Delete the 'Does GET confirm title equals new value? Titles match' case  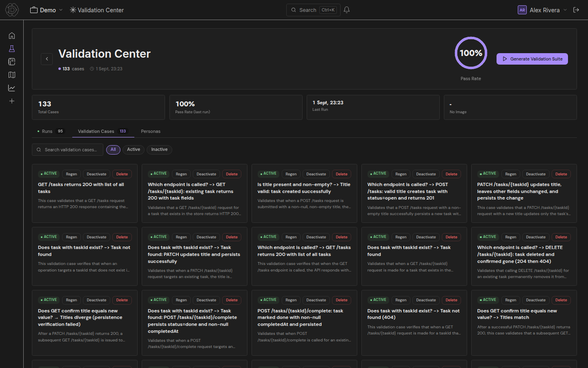tap(561, 300)
